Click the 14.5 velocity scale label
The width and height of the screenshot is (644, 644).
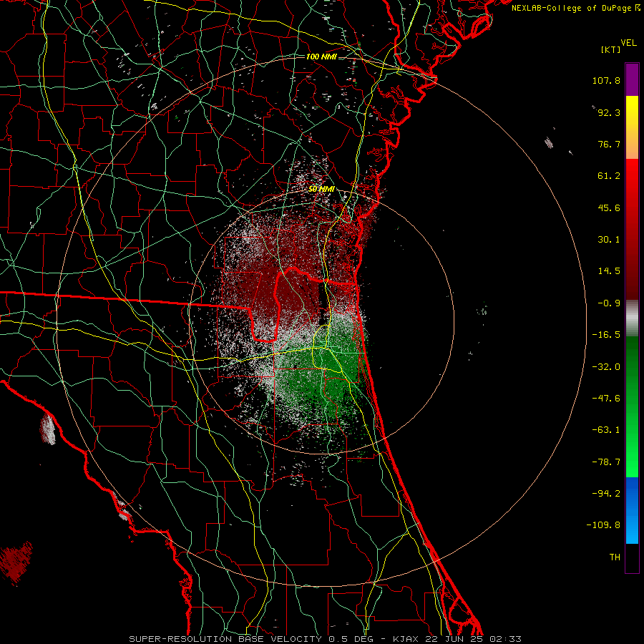click(x=609, y=271)
